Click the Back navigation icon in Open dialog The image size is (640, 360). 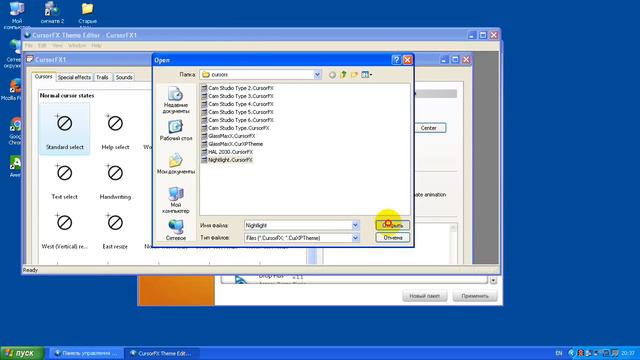click(332, 75)
